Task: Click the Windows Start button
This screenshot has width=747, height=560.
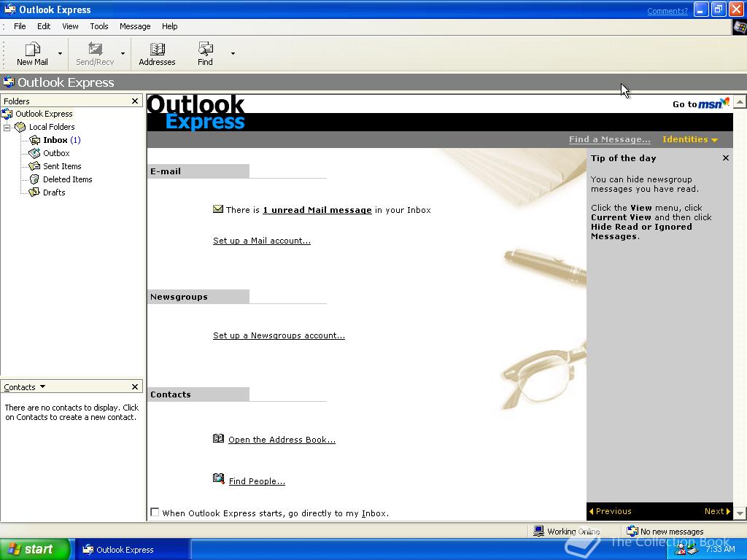Action: 35,549
